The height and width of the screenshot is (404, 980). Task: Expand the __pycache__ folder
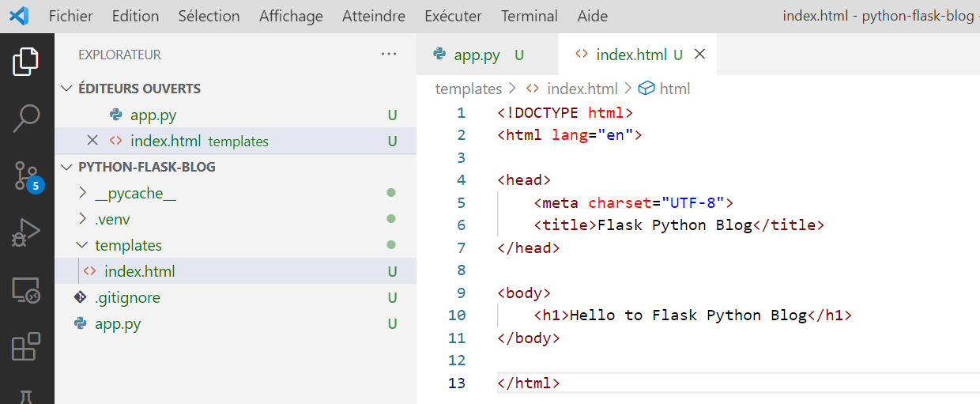pyautogui.click(x=132, y=193)
